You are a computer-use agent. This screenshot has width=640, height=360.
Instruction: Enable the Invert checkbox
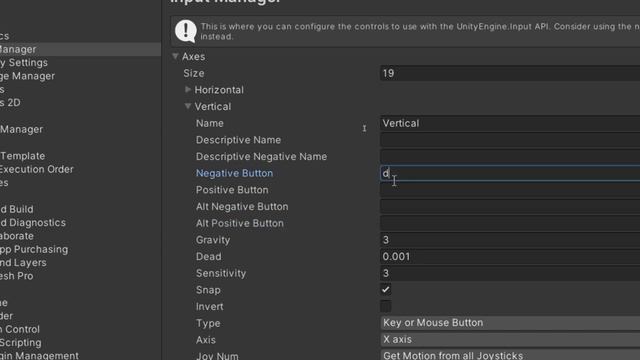(386, 306)
